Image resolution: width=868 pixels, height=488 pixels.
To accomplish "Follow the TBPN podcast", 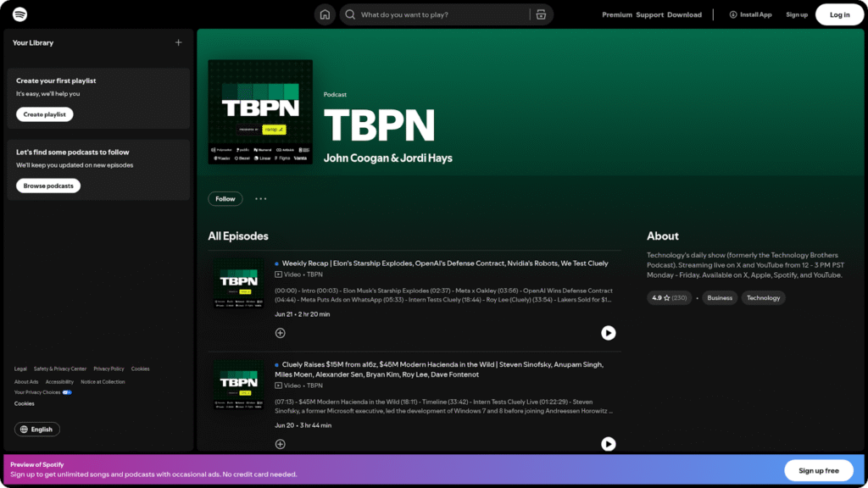I will 225,198.
